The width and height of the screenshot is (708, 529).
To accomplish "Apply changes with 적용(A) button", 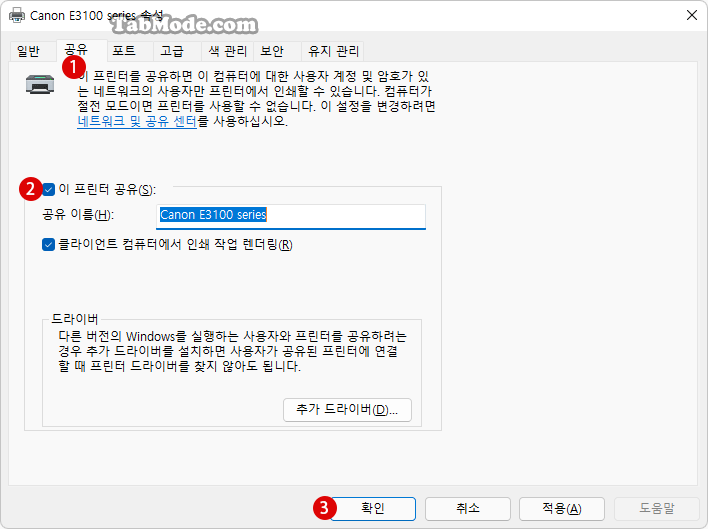I will click(562, 509).
